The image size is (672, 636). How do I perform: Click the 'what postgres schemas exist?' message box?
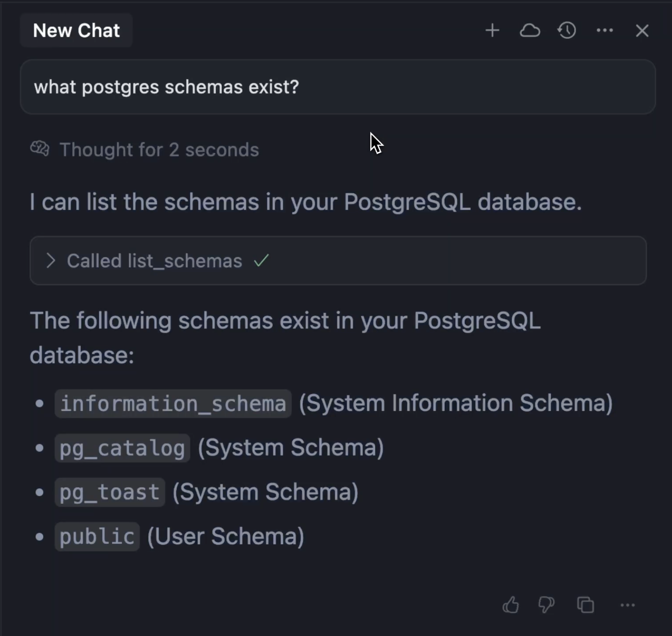(x=338, y=87)
